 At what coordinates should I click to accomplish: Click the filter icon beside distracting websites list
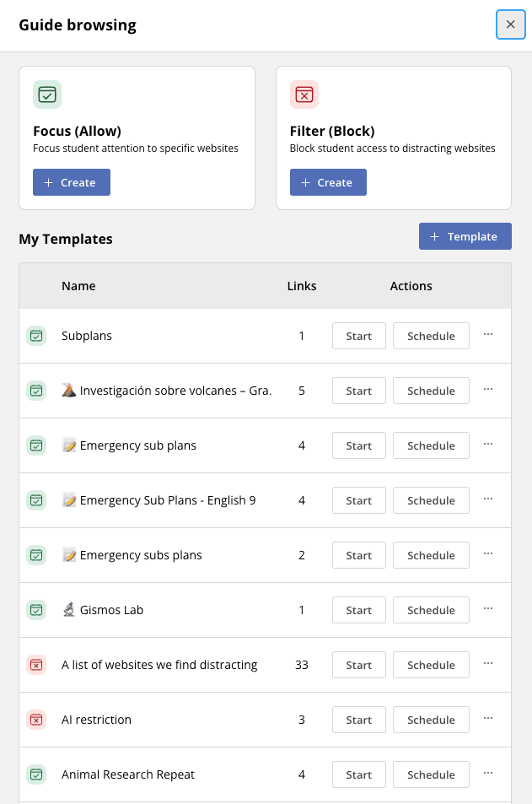tap(36, 665)
